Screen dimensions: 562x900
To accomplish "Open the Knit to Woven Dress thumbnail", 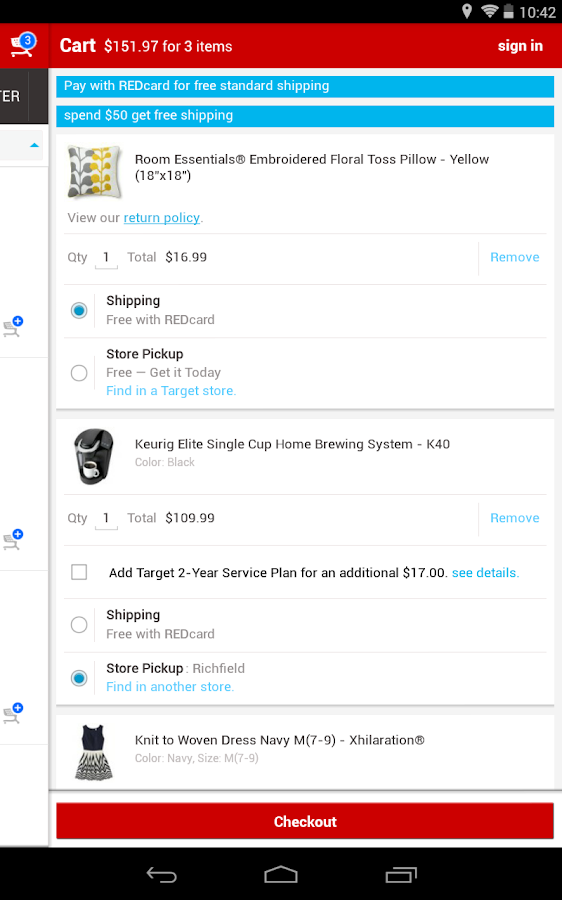I will pos(94,751).
